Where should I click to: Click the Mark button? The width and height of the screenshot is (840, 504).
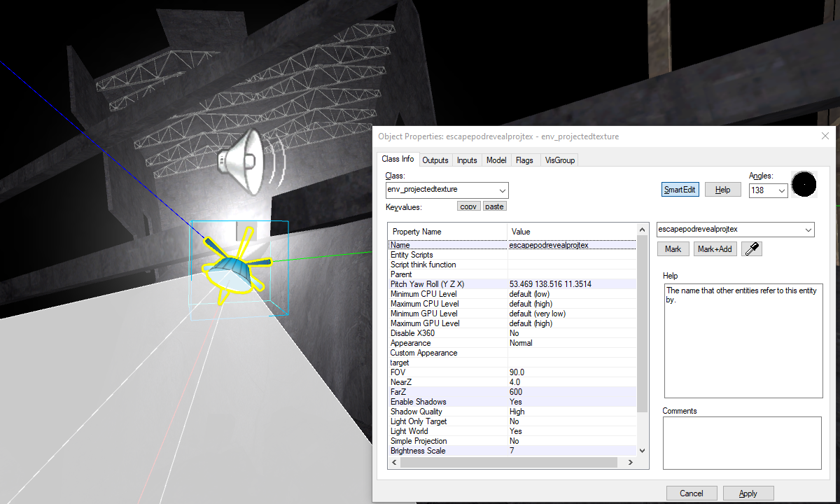[x=673, y=249]
